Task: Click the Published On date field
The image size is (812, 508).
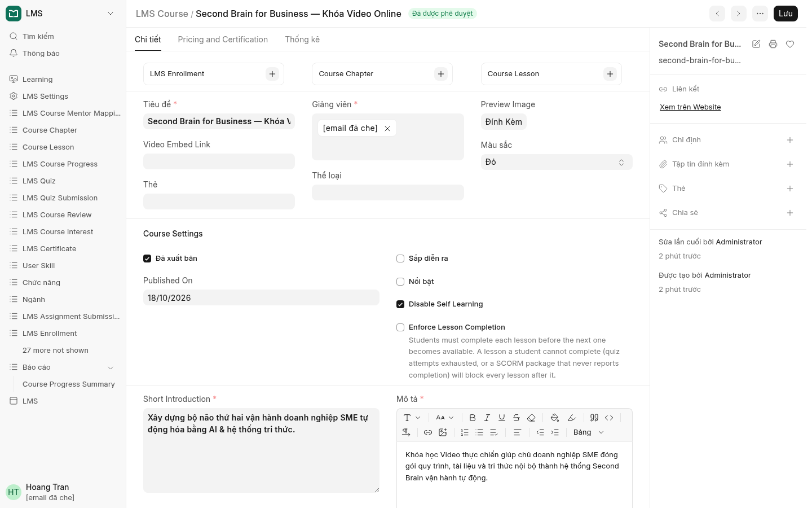Action: point(261,298)
